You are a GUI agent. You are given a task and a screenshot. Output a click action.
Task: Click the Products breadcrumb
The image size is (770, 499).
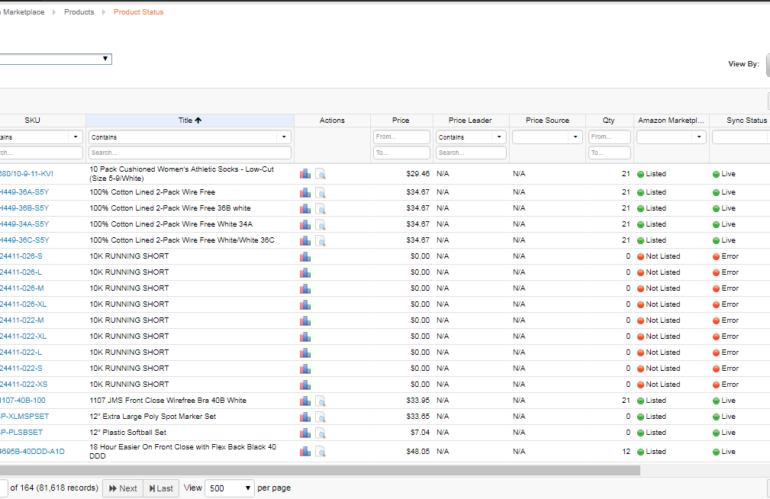click(78, 12)
